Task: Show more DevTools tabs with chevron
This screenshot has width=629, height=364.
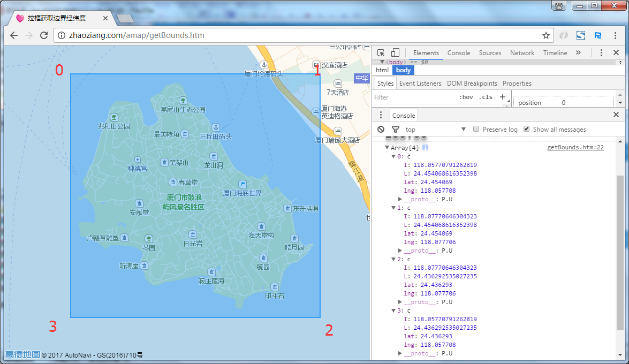Action: (x=578, y=52)
